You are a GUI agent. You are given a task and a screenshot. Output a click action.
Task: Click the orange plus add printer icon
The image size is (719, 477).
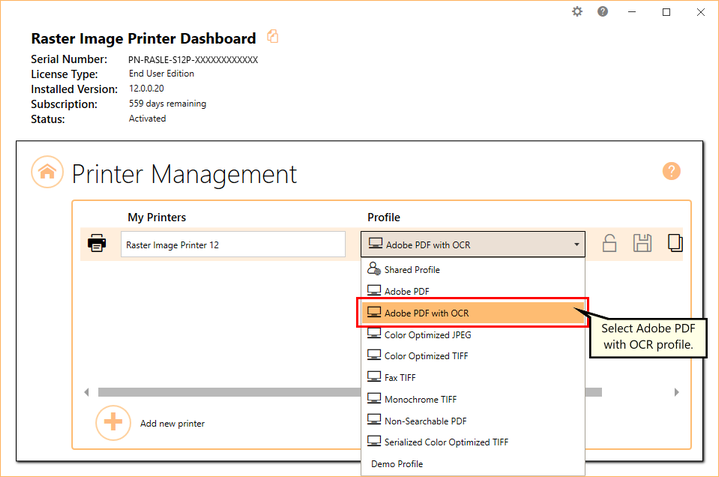tap(113, 422)
